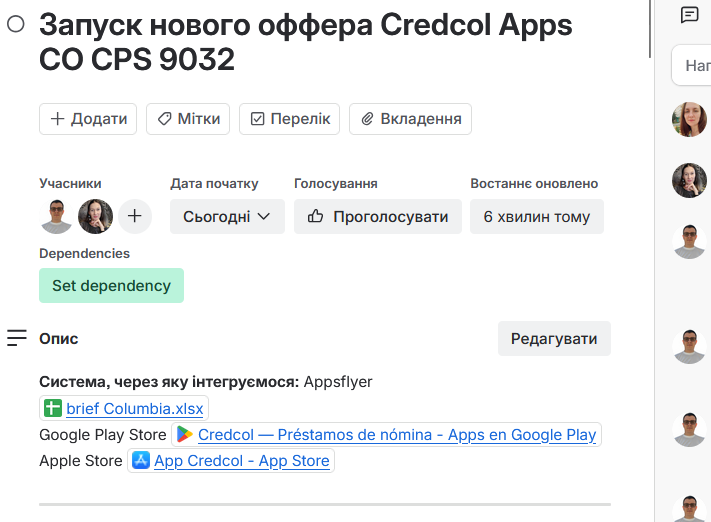The width and height of the screenshot is (711, 522).
Task: Click the man's avatar under Учасники
Action: [57, 216]
